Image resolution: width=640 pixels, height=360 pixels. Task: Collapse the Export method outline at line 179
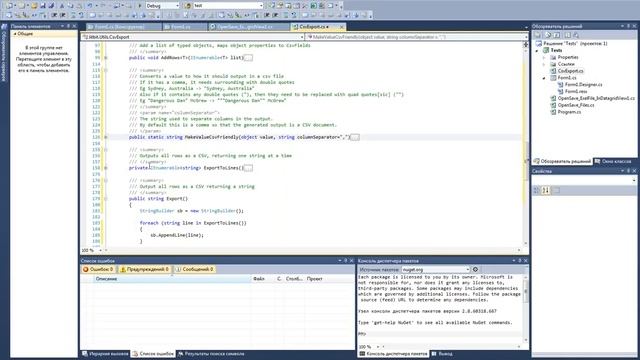[106, 199]
